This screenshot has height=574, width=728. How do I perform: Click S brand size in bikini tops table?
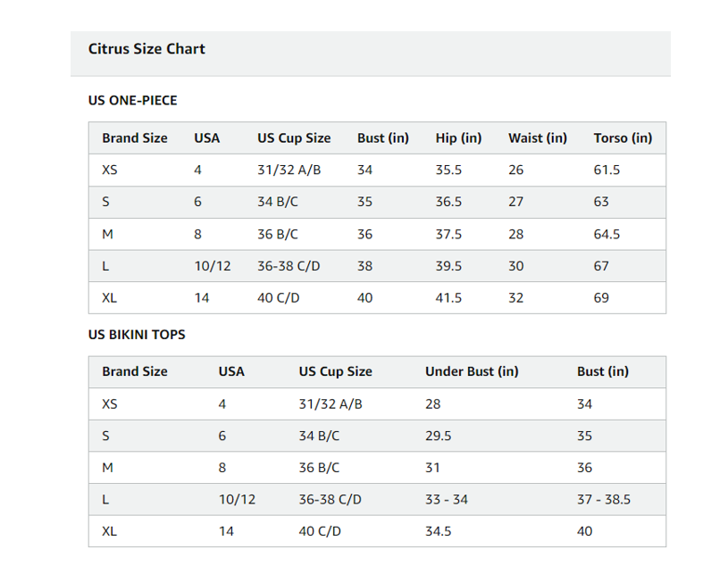[x=106, y=436]
